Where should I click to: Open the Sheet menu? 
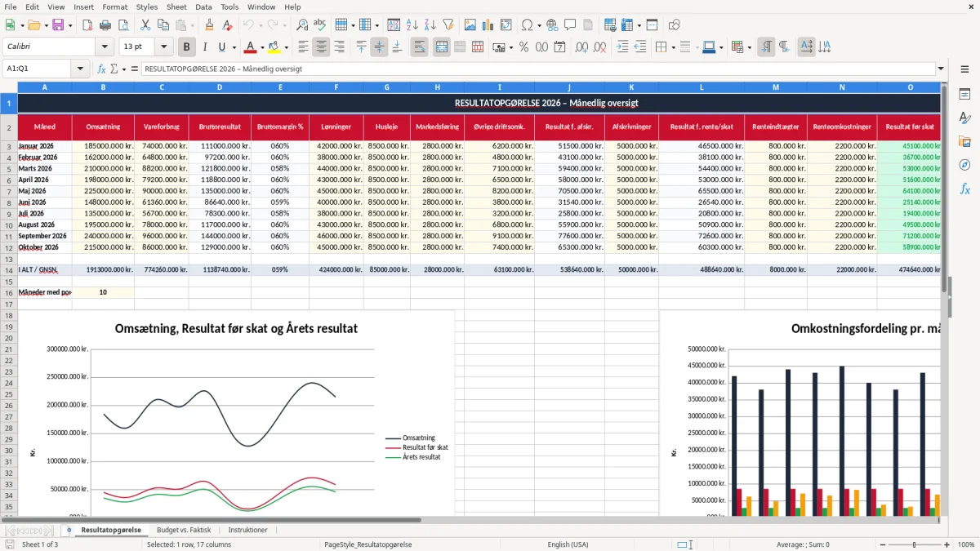click(176, 7)
